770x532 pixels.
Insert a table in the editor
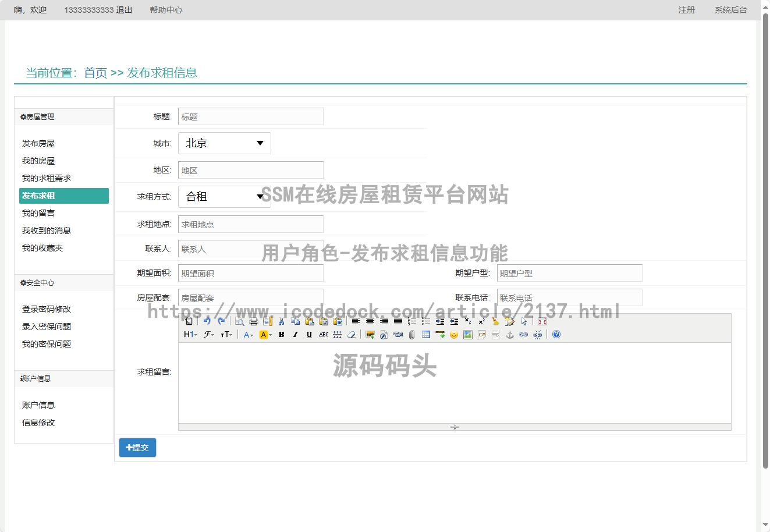pos(425,335)
